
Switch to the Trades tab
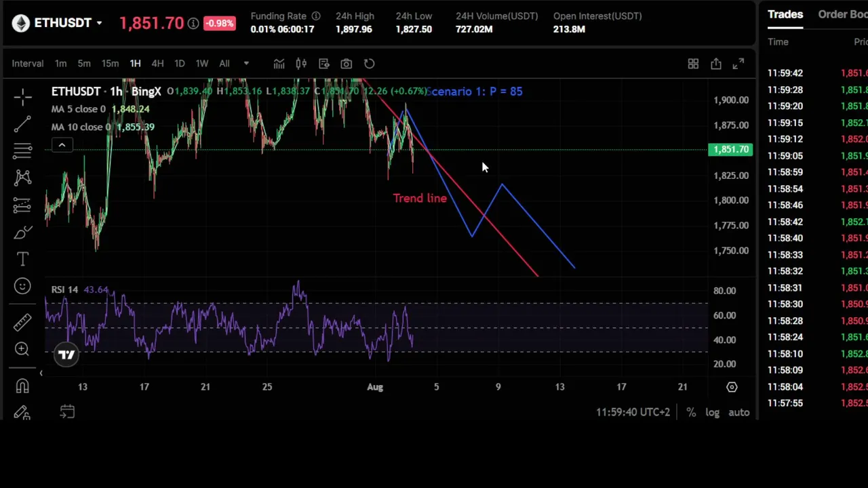point(785,14)
